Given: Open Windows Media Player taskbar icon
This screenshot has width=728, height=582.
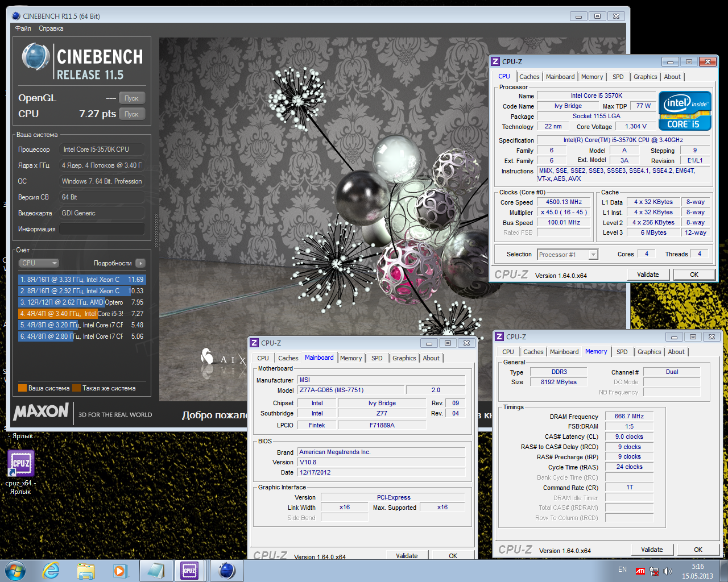Looking at the screenshot, I should point(119,571).
